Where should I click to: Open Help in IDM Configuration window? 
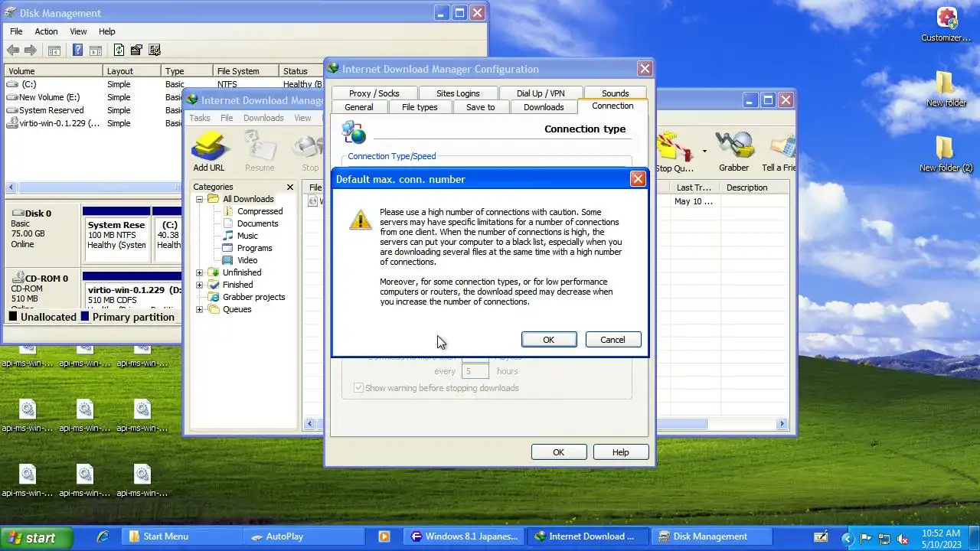pos(620,452)
